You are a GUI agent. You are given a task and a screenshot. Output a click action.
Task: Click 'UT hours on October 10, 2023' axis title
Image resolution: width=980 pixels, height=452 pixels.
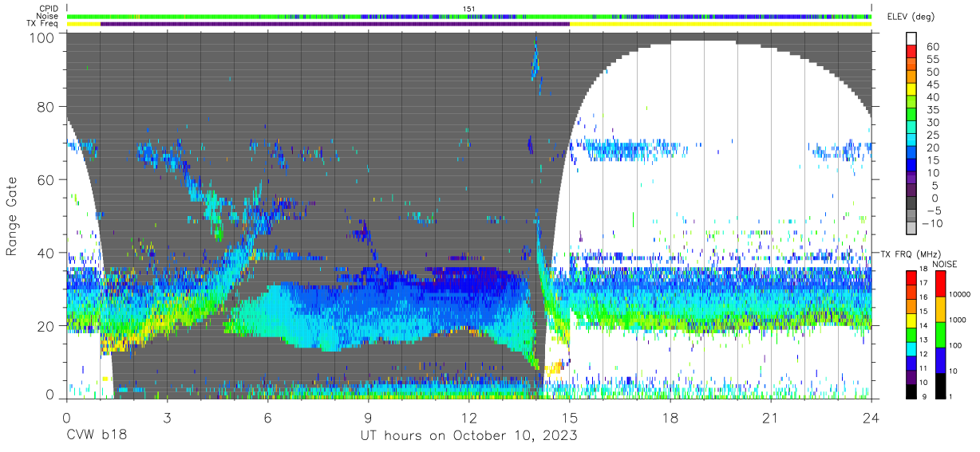[469, 437]
